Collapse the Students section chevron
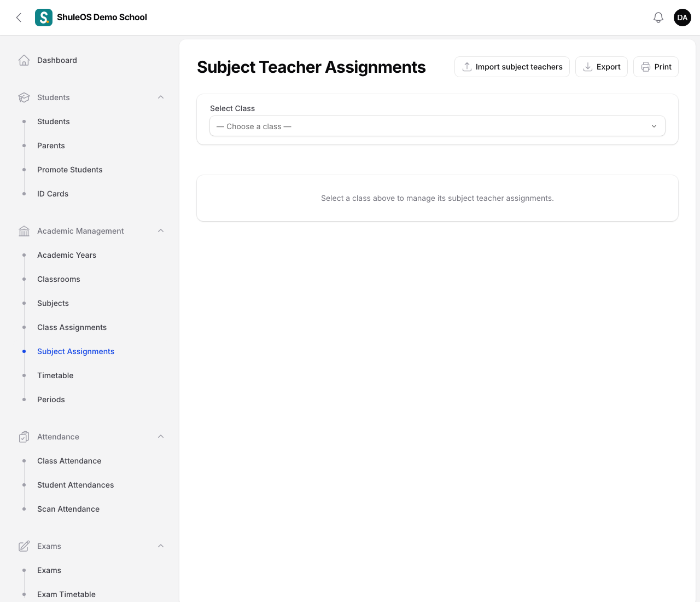The image size is (700, 602). pyautogui.click(x=161, y=97)
